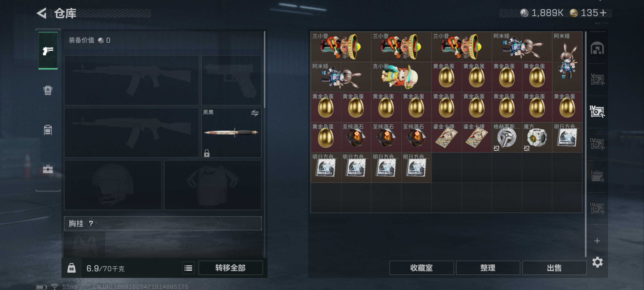Click 转移全部 to transfer all items
Image resolution: width=644 pixels, height=290 pixels.
point(230,268)
